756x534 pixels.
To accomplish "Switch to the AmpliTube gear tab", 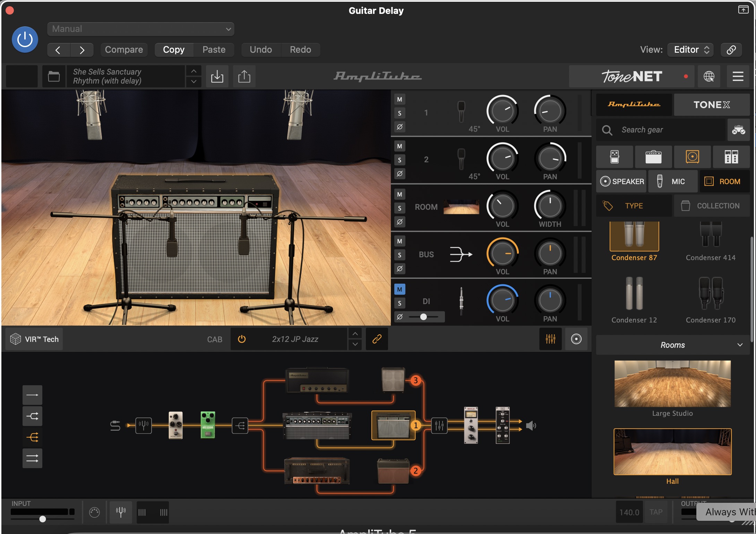I will [634, 104].
